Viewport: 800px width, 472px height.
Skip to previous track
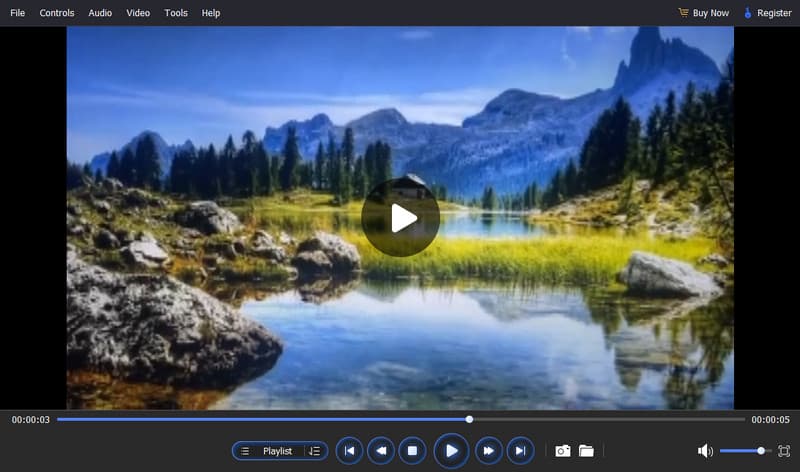point(349,451)
